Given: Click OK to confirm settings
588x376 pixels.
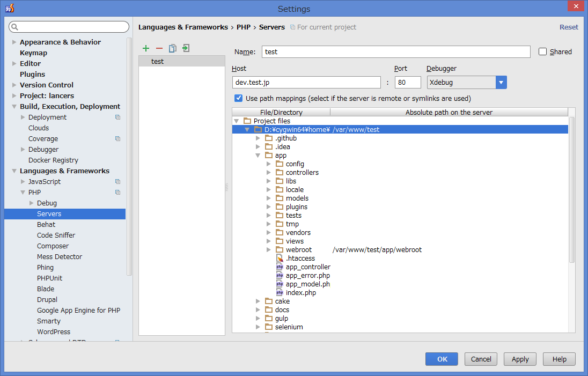Looking at the screenshot, I should (442, 359).
